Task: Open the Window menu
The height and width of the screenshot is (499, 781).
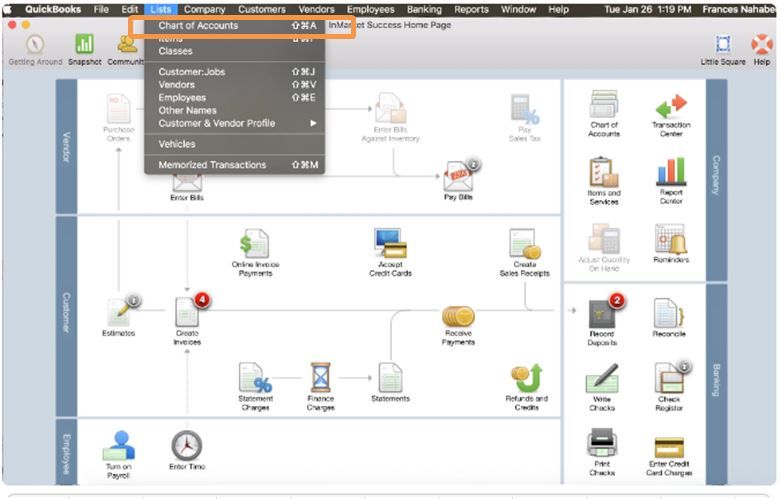Action: click(x=519, y=9)
